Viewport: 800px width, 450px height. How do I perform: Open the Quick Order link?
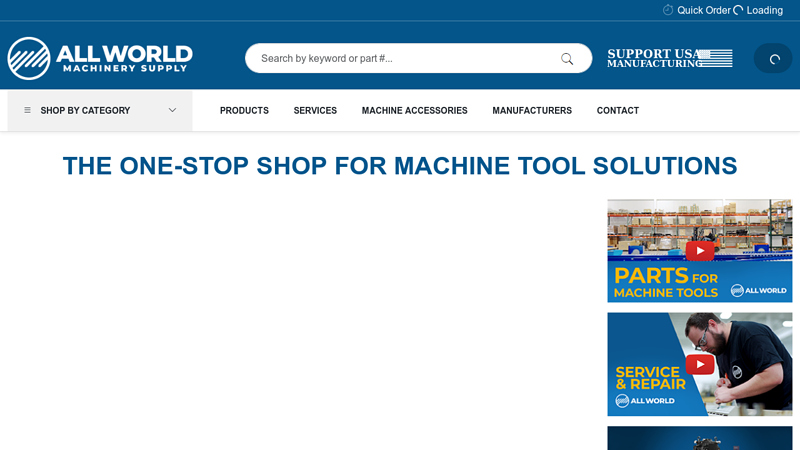[x=704, y=10]
